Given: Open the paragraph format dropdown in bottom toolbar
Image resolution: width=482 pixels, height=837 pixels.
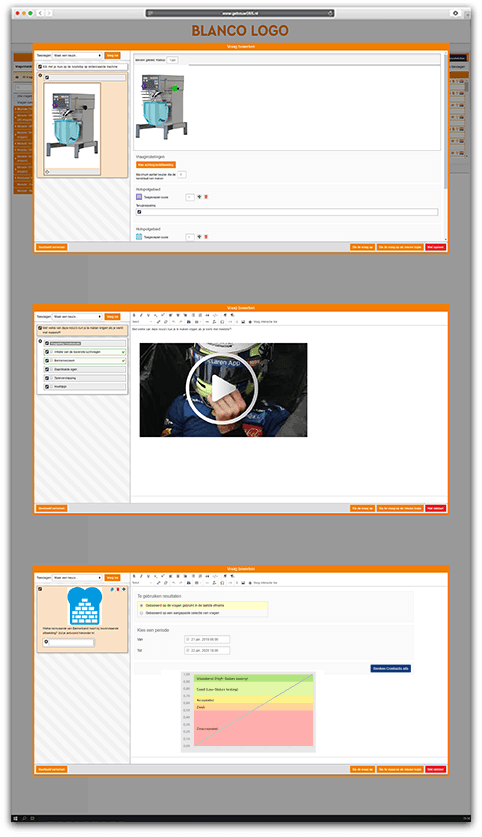Looking at the screenshot, I should (143, 583).
